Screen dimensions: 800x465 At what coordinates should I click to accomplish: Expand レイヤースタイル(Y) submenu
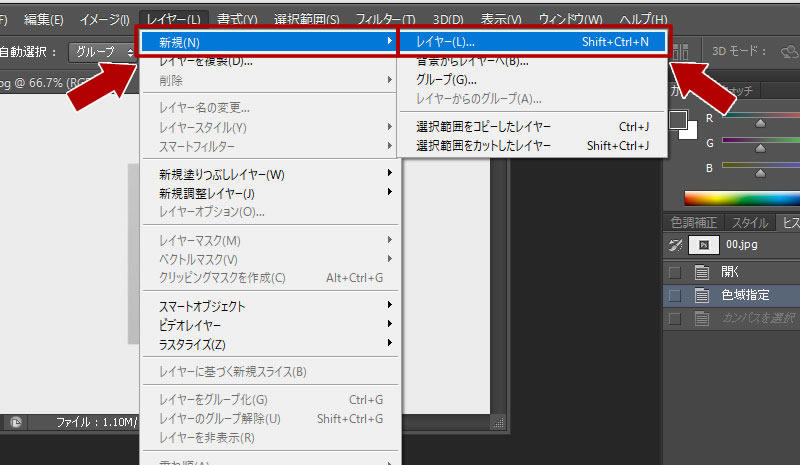click(x=390, y=127)
